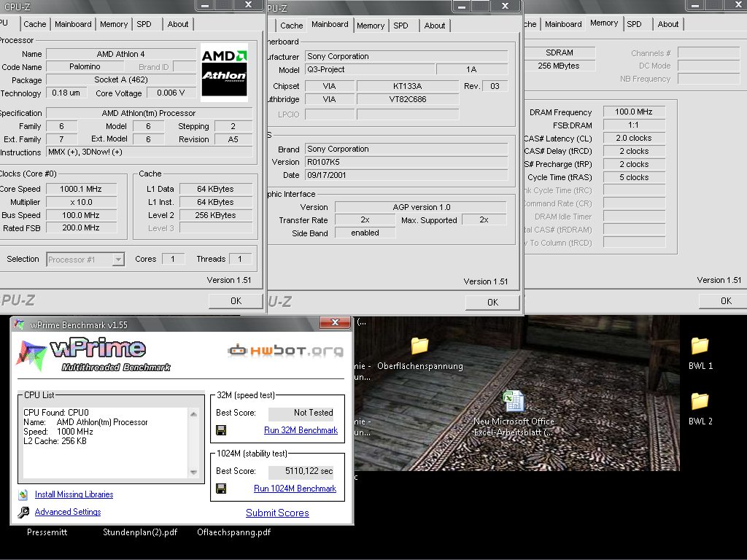
Task: Click the DRAM Frequency 100.0 MHz field
Action: 634,112
